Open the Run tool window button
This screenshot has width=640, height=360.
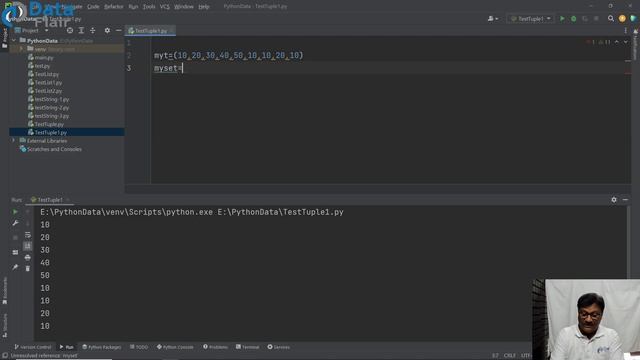[x=66, y=347]
